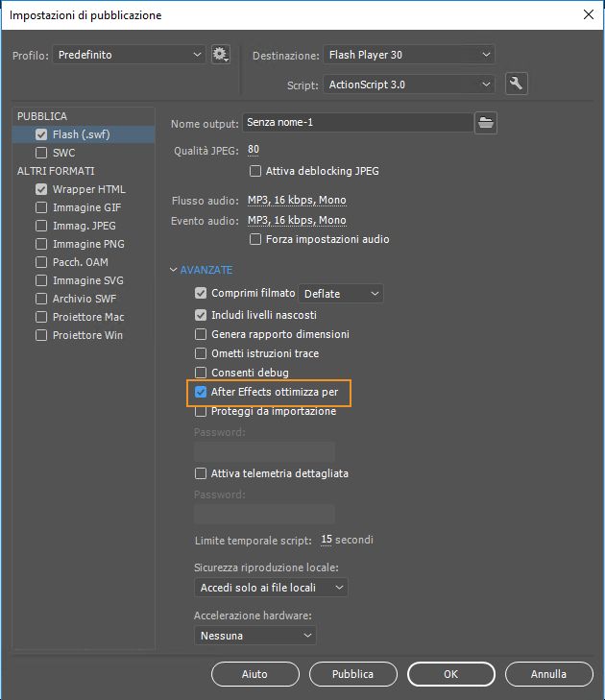This screenshot has height=700, width=605.
Task: Click the Nome output text field
Action: [356, 122]
